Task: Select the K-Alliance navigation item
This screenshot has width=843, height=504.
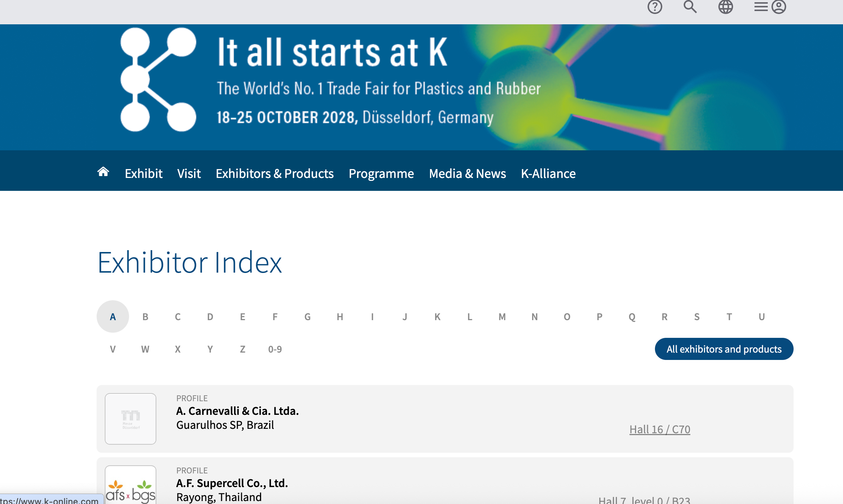Action: (548, 174)
